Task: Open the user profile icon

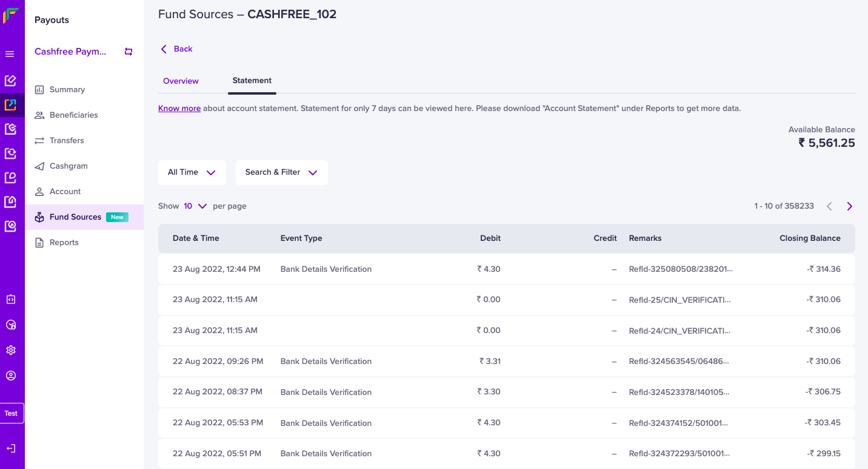Action: [10, 376]
